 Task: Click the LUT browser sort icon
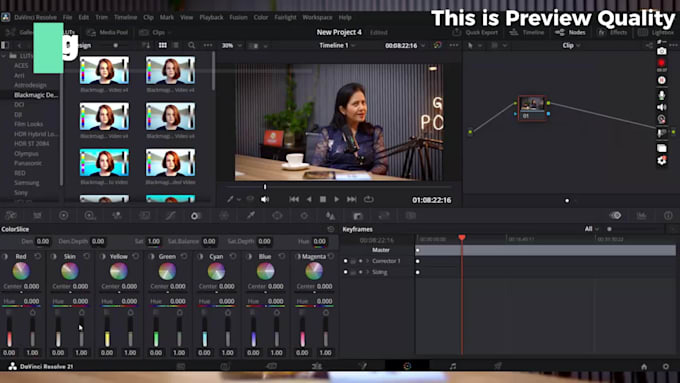[146, 45]
